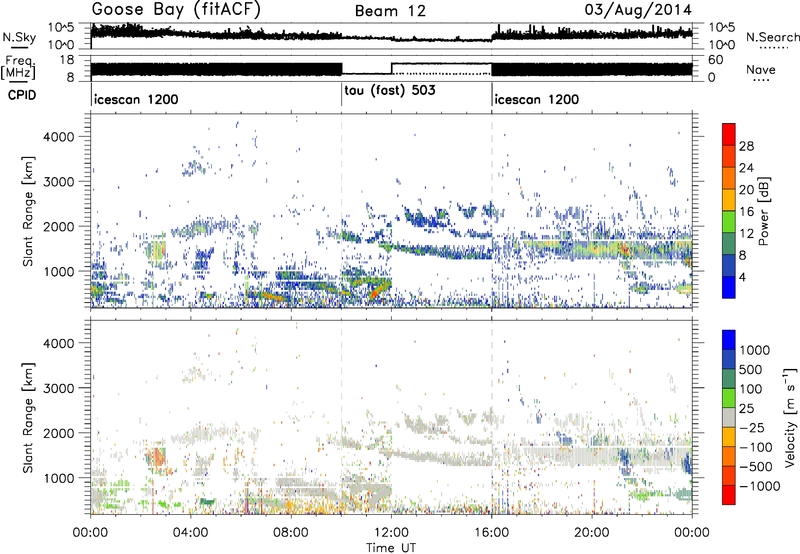Click the first 'icescan 1200' label at 00:00
The height and width of the screenshot is (554, 800).
136,99
